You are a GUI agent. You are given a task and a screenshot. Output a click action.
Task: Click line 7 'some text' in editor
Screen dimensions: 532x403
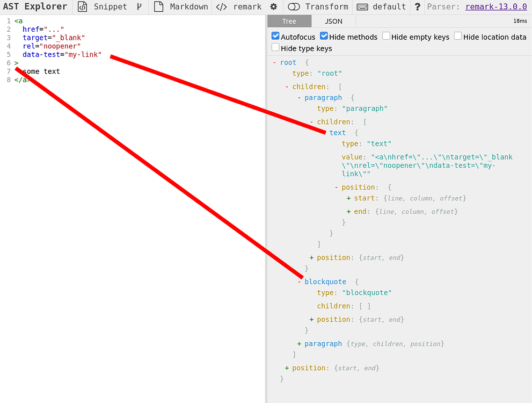click(41, 71)
